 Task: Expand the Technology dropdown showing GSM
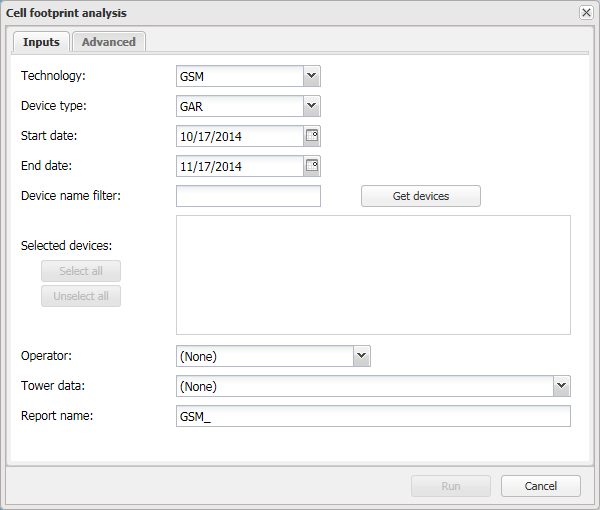point(311,76)
